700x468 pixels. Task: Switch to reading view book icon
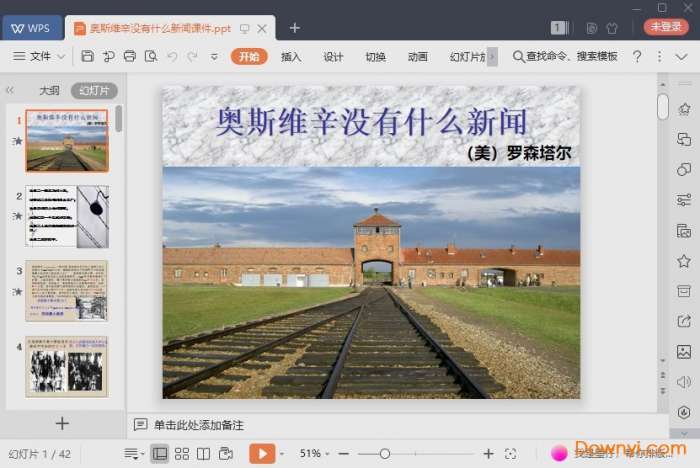204,454
